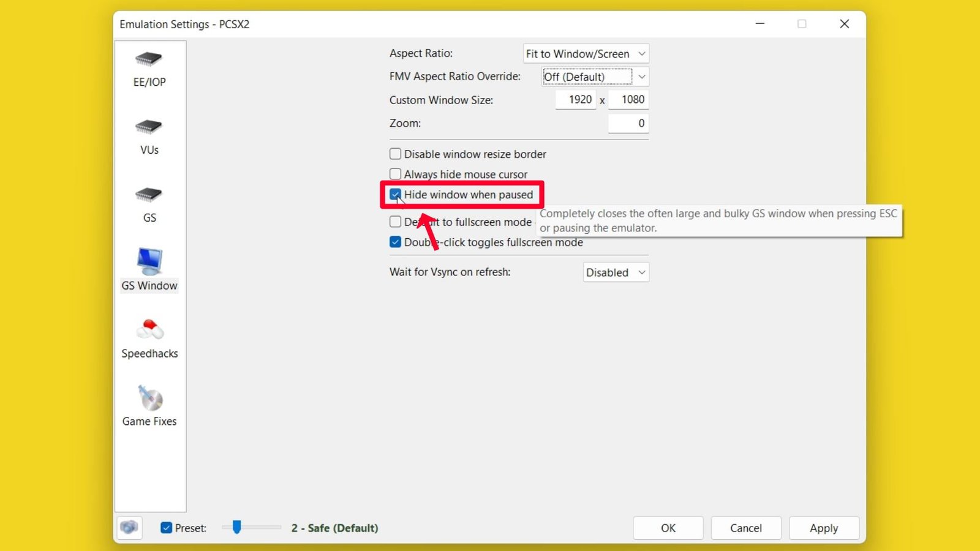Open the EE/IOP settings chip icon

(149, 59)
